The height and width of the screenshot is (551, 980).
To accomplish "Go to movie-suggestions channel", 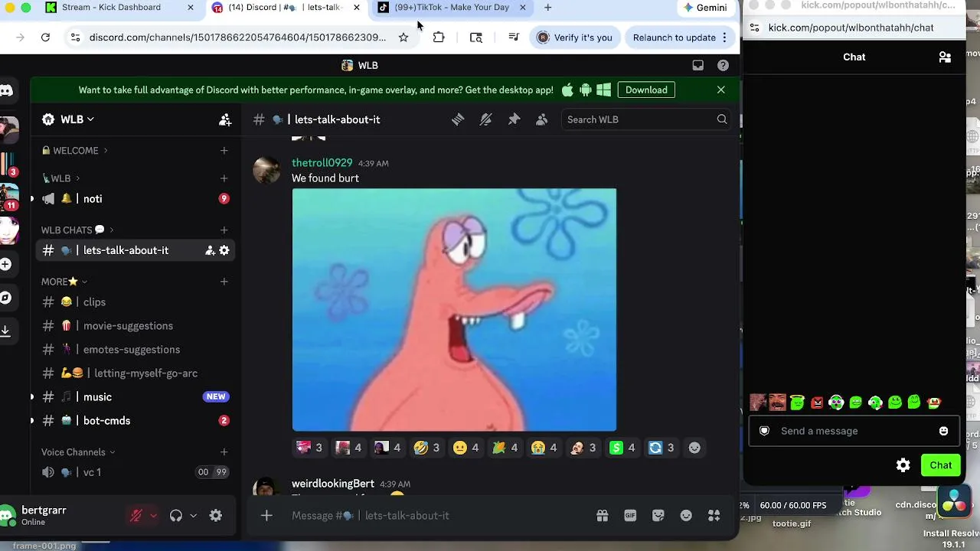I will click(128, 326).
